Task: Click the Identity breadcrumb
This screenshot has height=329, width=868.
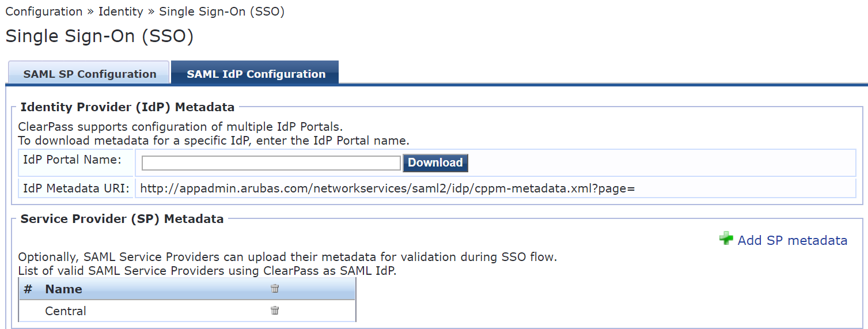Action: click(121, 12)
